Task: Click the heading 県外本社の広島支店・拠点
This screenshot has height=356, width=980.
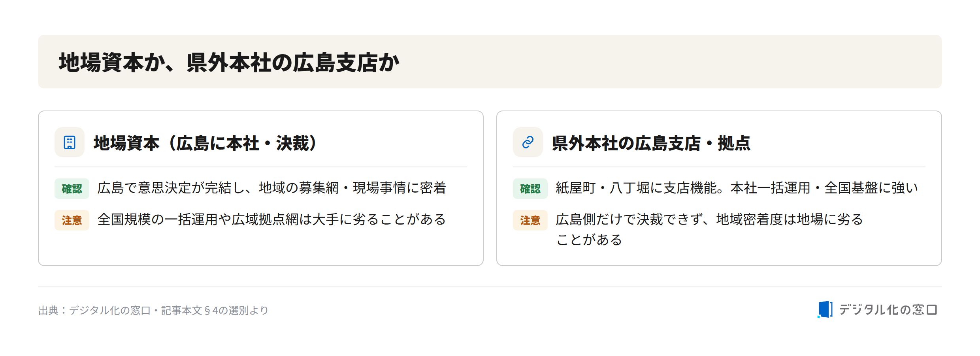Action: pyautogui.click(x=651, y=143)
